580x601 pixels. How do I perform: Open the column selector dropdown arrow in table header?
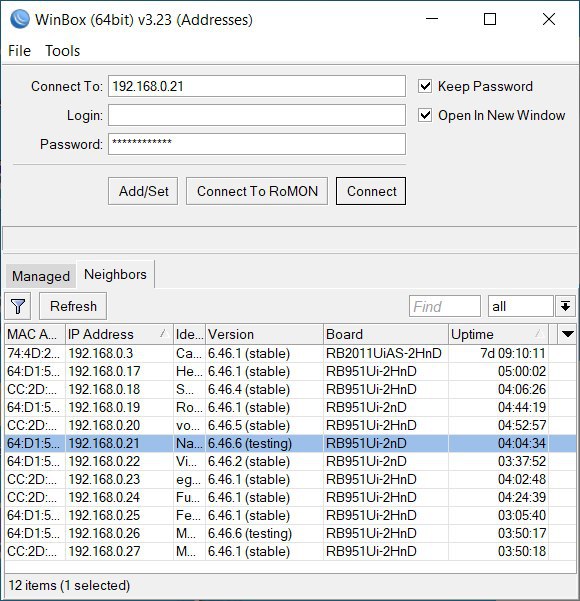(x=567, y=334)
